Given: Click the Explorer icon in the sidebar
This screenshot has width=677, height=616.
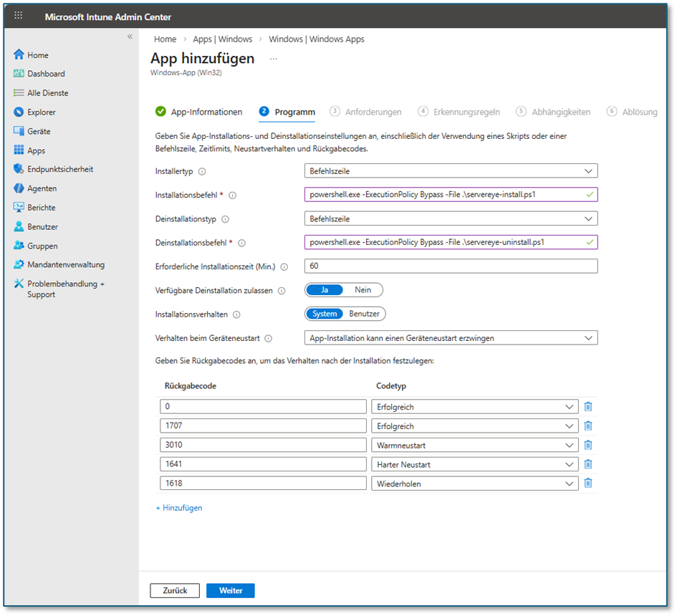Looking at the screenshot, I should pyautogui.click(x=19, y=112).
